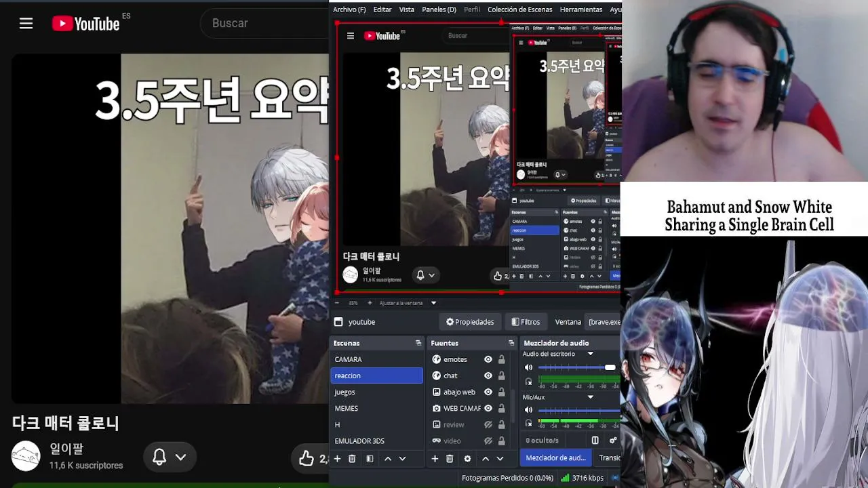Open source properties gear in Fuentes toolbar
This screenshot has height=488, width=868.
pos(467,459)
